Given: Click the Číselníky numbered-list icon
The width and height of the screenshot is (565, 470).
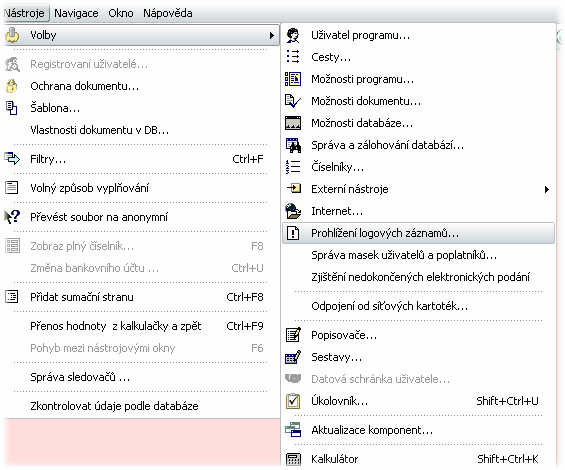Looking at the screenshot, I should coord(293,167).
